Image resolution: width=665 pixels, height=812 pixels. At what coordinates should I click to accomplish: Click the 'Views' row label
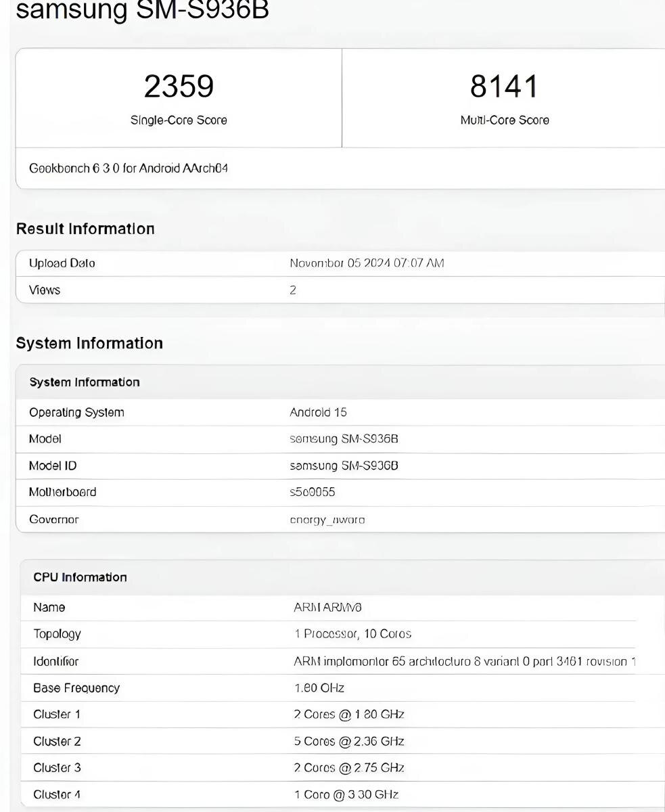click(45, 290)
